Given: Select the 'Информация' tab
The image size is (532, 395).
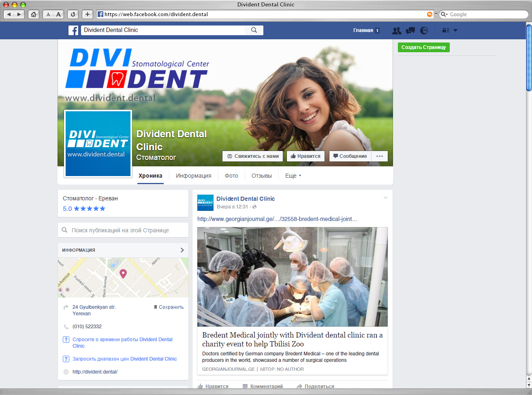Looking at the screenshot, I should click(x=193, y=176).
